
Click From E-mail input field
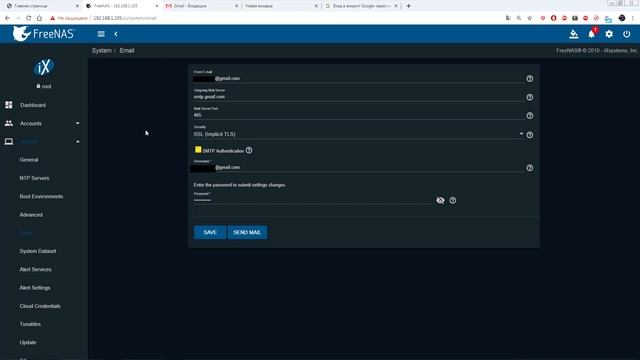(x=358, y=78)
